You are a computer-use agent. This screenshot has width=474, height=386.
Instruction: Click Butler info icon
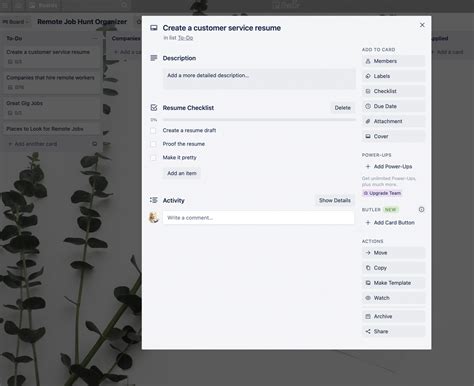tap(421, 209)
